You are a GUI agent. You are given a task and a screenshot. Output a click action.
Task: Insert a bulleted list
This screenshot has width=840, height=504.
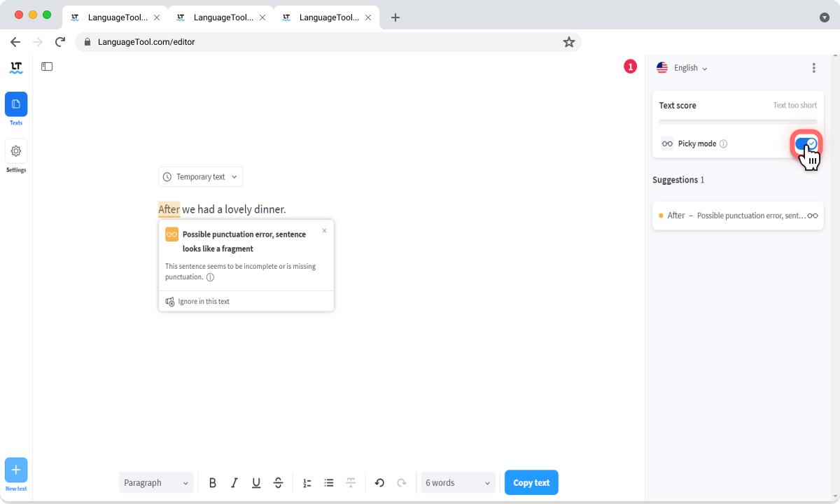[x=329, y=483]
